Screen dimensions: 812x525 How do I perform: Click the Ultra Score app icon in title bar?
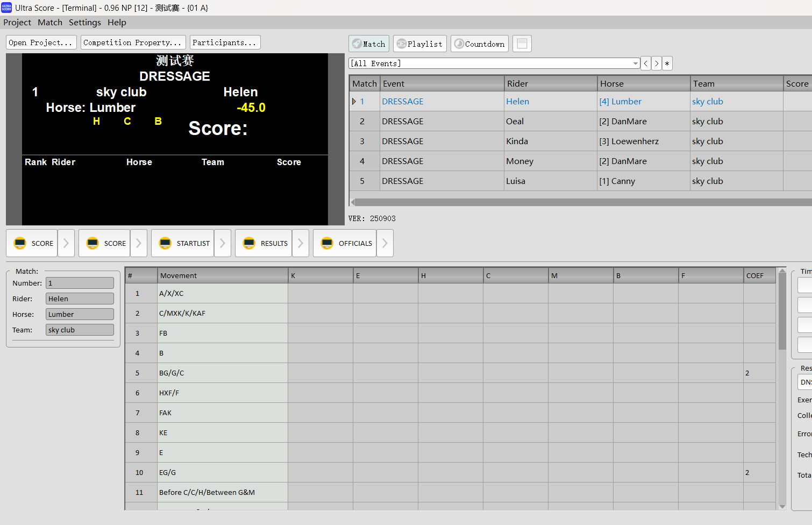pyautogui.click(x=6, y=8)
